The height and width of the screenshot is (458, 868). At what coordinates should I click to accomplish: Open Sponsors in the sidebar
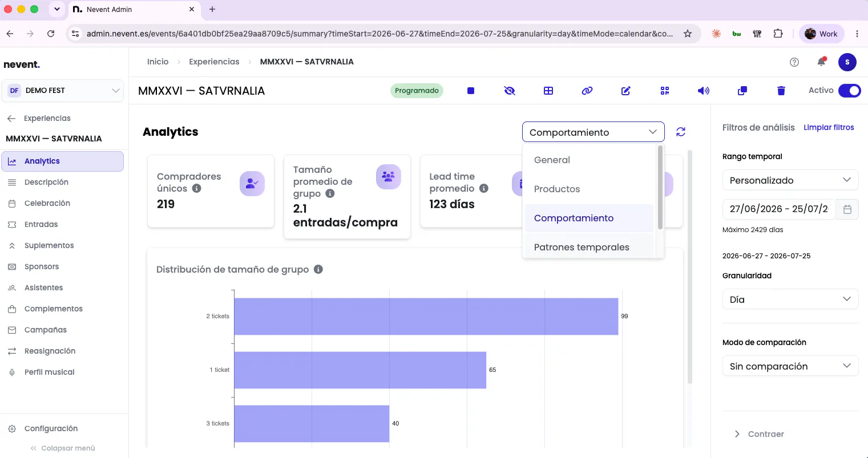coord(63,267)
